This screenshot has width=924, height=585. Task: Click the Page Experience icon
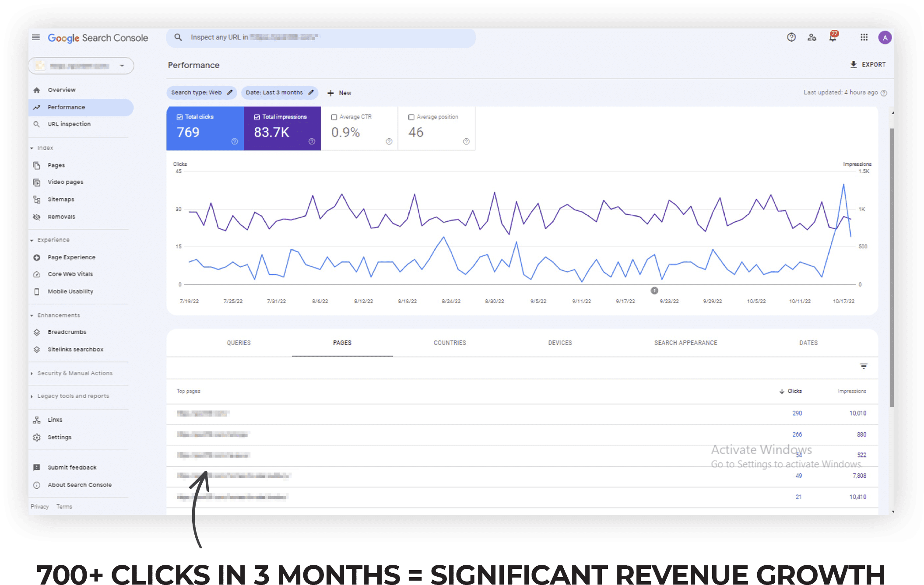click(37, 257)
